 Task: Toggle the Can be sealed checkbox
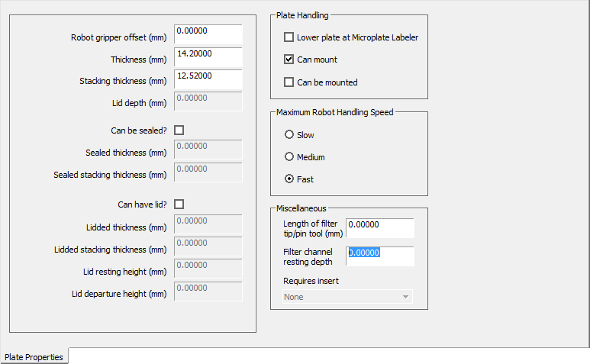tap(179, 130)
